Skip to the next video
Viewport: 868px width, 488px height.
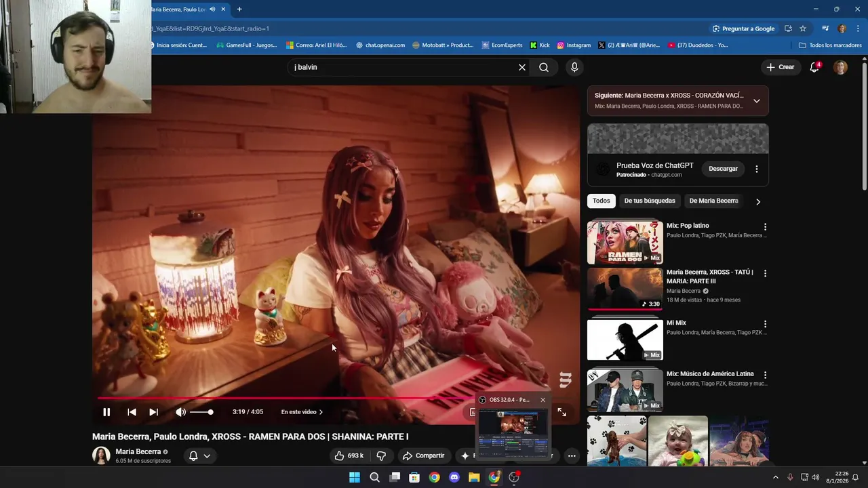pyautogui.click(x=153, y=412)
